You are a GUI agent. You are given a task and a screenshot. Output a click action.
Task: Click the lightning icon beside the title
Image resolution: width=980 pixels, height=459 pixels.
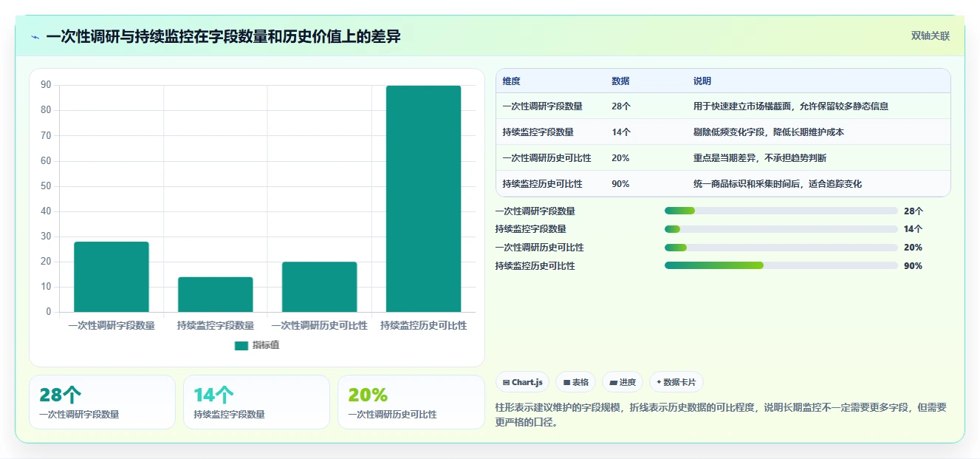click(35, 36)
